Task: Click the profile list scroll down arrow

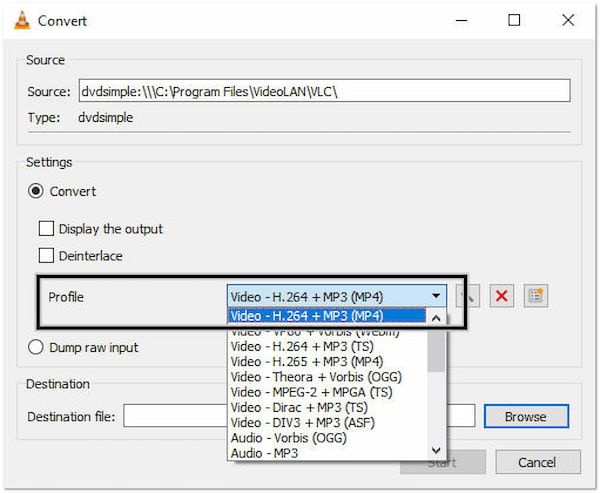Action: [436, 451]
